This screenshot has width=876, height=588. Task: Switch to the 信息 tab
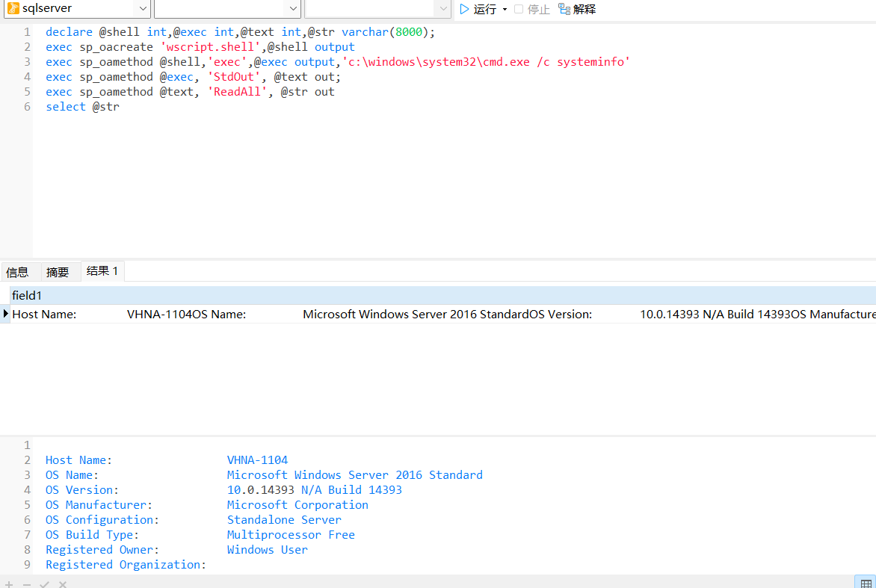point(17,272)
